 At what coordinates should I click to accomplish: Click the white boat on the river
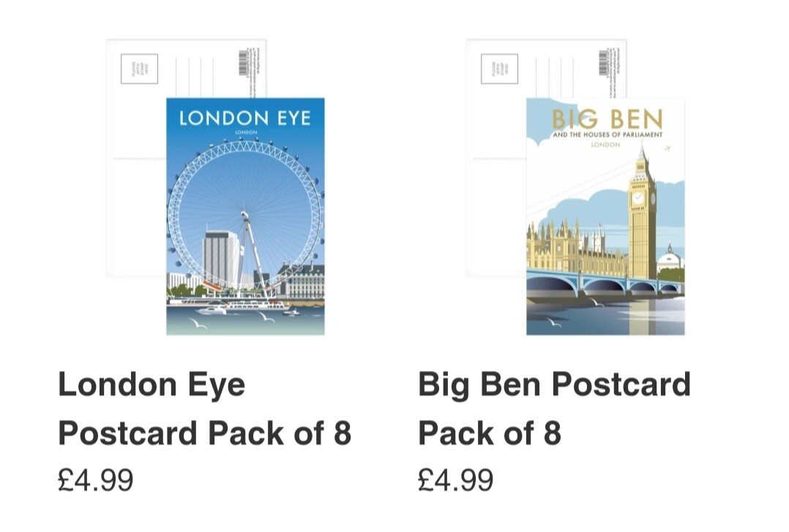point(212,310)
